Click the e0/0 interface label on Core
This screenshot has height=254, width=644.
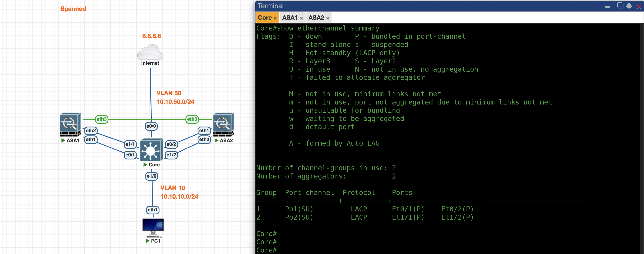point(151,126)
